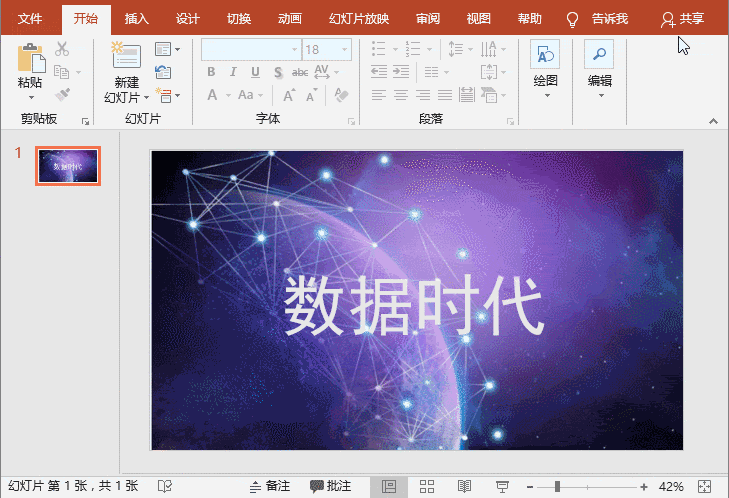The image size is (729, 498).
Task: Open the font name dropdown
Action: (294, 49)
